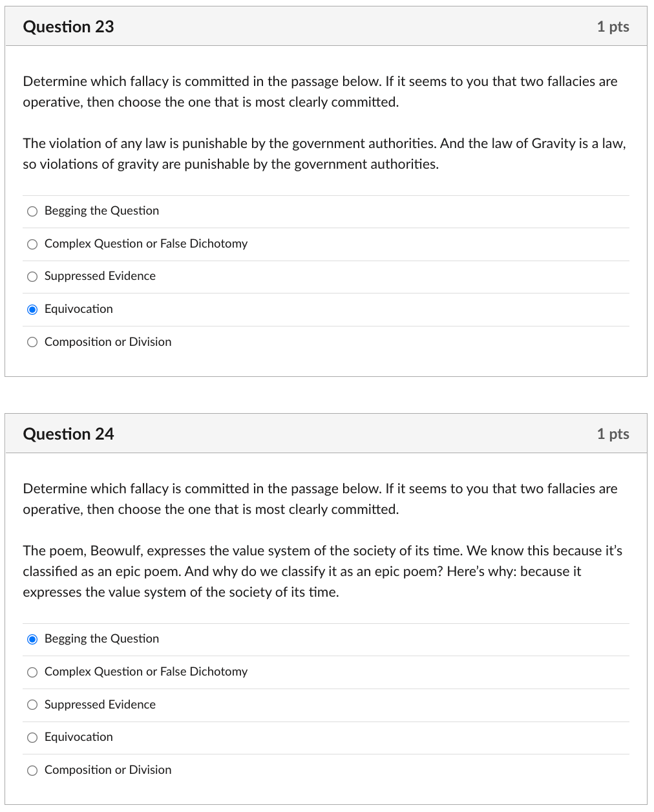Click the 1 pts label for Question 23
Screen dimensions: 654x812
[x=613, y=27]
